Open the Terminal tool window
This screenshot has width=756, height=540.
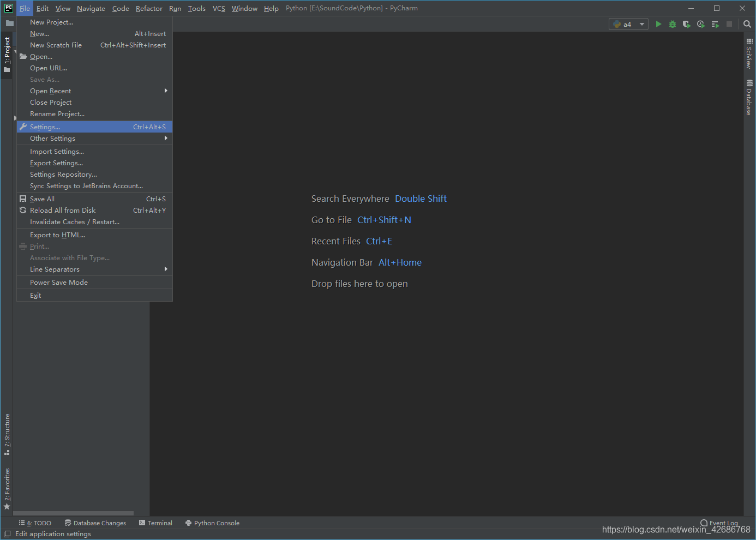(155, 523)
